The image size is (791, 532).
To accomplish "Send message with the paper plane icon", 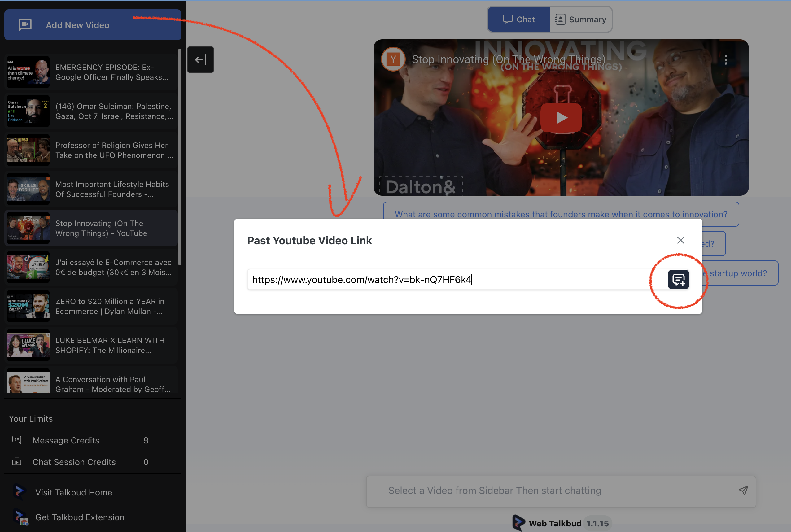I will pos(743,491).
